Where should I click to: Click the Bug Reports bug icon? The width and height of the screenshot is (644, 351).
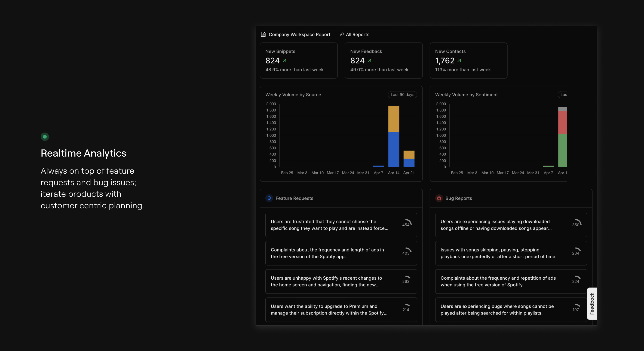[439, 198]
